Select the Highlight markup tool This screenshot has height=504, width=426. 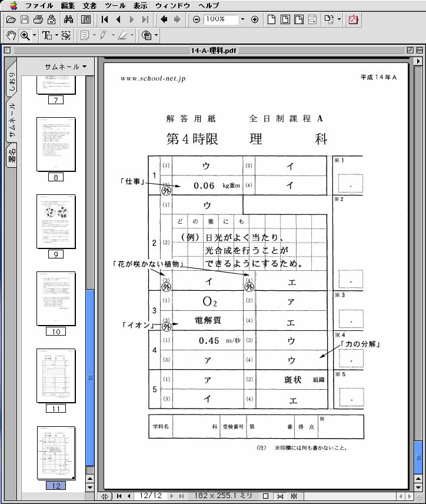[x=122, y=35]
